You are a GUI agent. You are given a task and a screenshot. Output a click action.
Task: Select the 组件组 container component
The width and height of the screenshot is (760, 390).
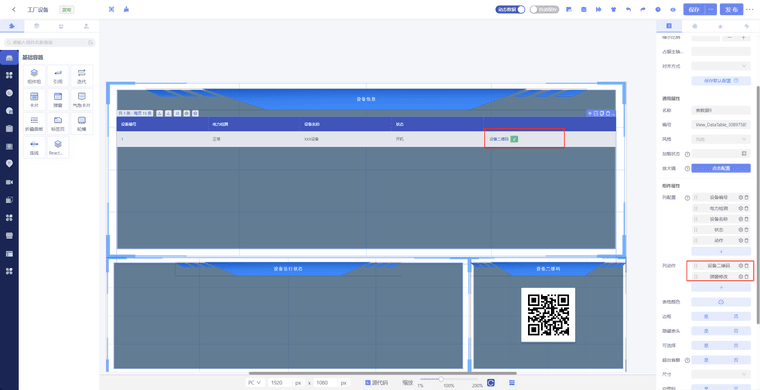pyautogui.click(x=34, y=76)
